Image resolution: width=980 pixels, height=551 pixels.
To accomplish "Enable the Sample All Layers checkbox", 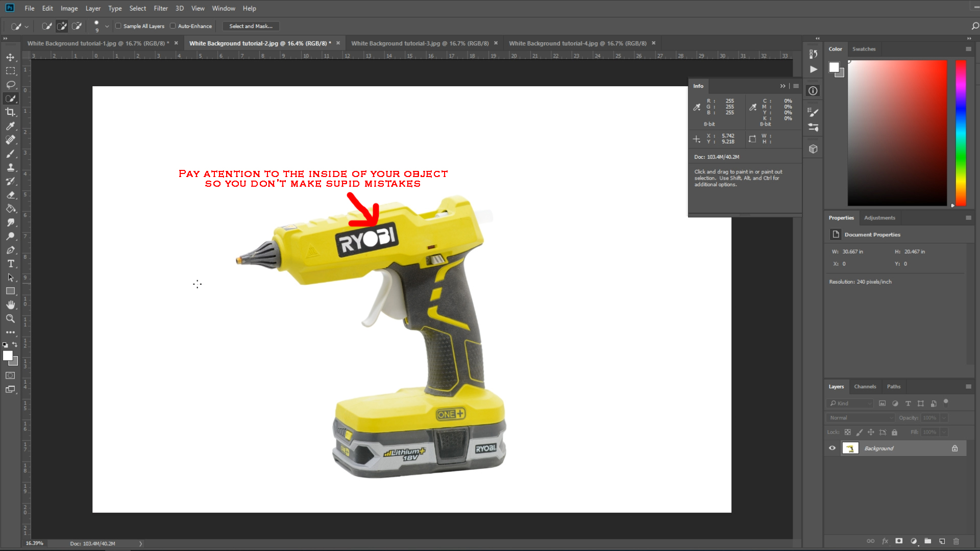I will [x=118, y=26].
